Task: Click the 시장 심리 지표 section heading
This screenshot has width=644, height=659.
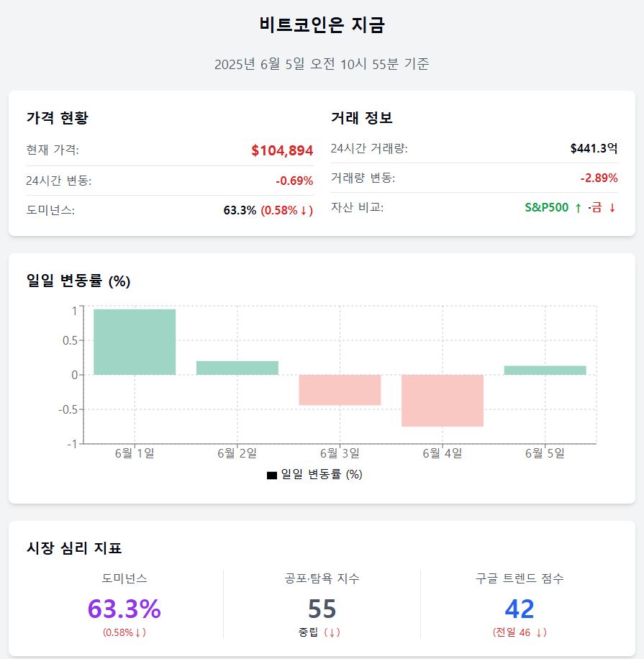Action: [74, 548]
